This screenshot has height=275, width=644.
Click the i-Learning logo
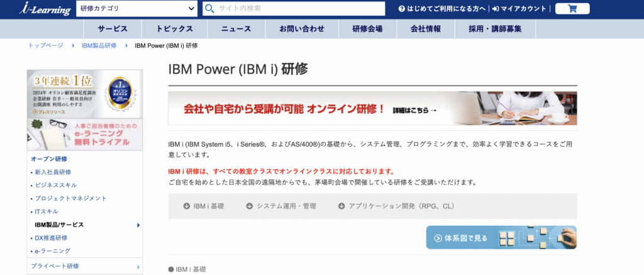pyautogui.click(x=45, y=9)
